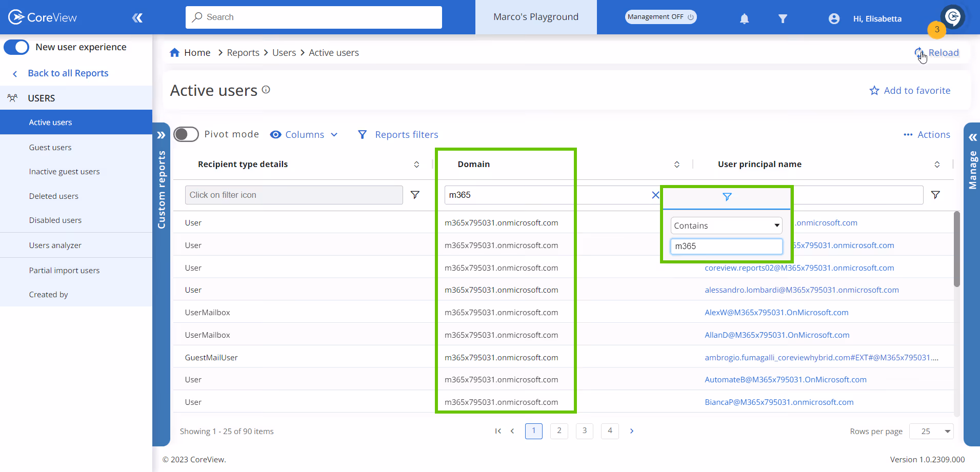This screenshot has height=472, width=980.
Task: Open the Recipient type details filter funnel
Action: click(415, 195)
